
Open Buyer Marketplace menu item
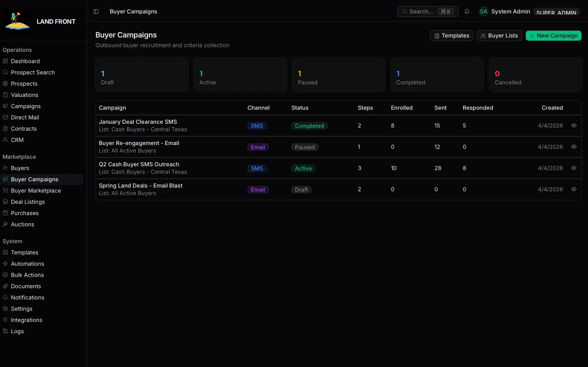pos(42,191)
